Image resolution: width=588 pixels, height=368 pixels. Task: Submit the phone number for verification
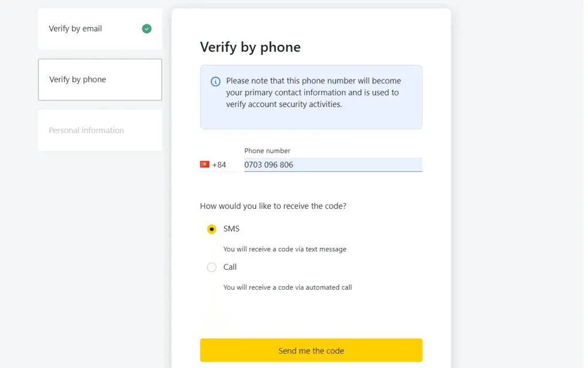tap(311, 350)
